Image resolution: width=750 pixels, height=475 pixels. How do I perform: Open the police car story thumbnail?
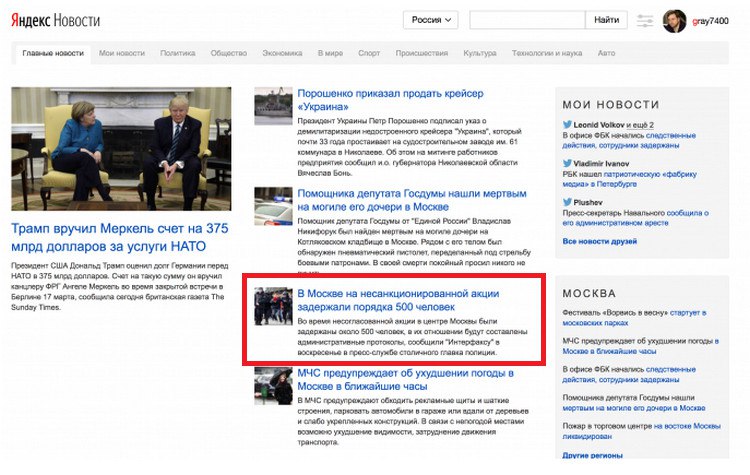pyautogui.click(x=273, y=206)
